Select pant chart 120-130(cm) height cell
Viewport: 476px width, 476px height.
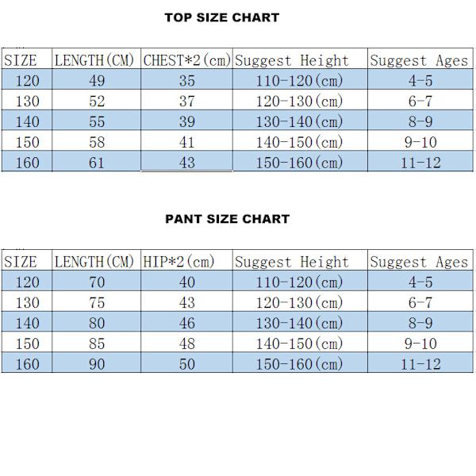tap(300, 301)
